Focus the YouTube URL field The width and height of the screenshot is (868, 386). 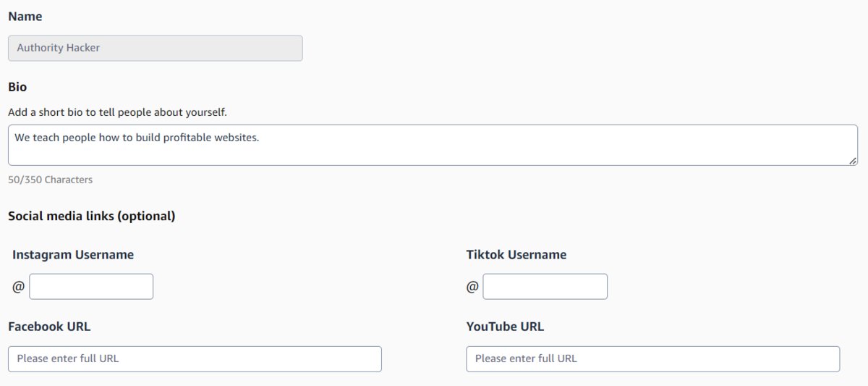pos(652,359)
